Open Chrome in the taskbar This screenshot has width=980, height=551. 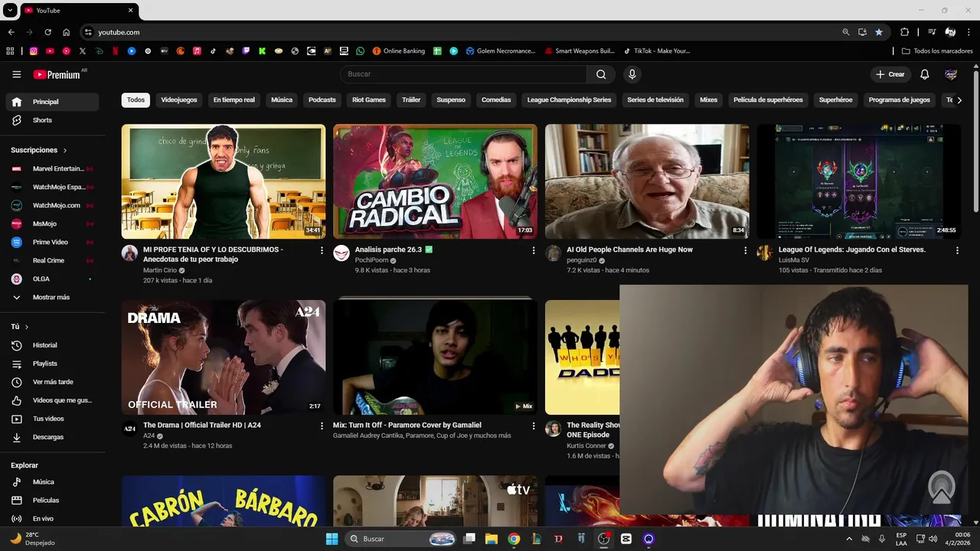514,539
